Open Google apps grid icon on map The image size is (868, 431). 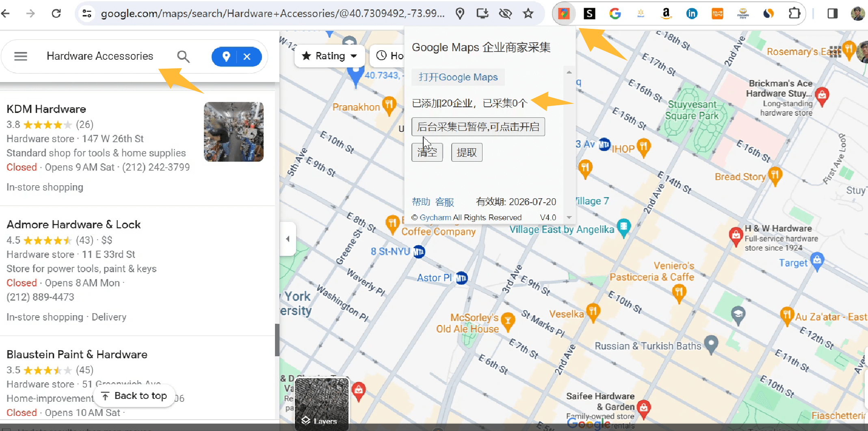pos(835,52)
